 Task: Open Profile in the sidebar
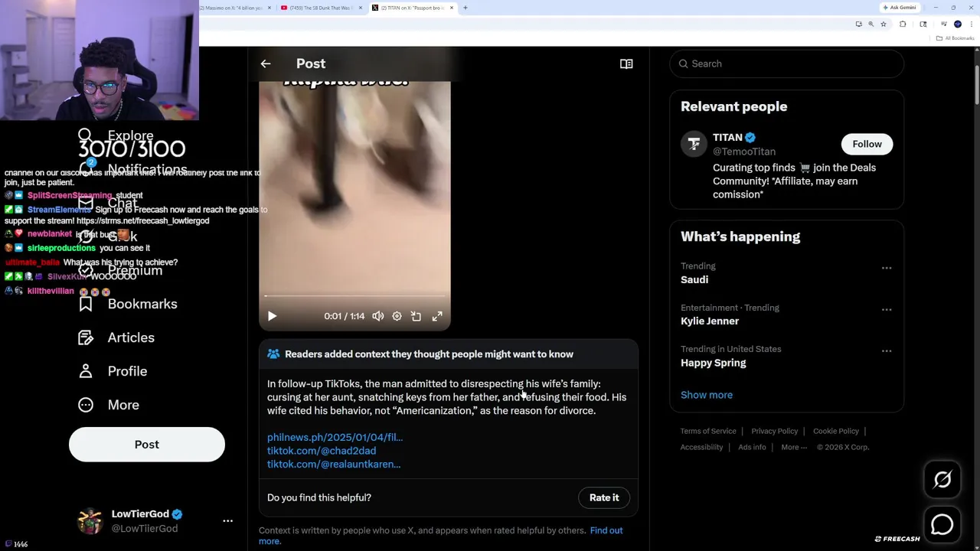[x=127, y=371]
